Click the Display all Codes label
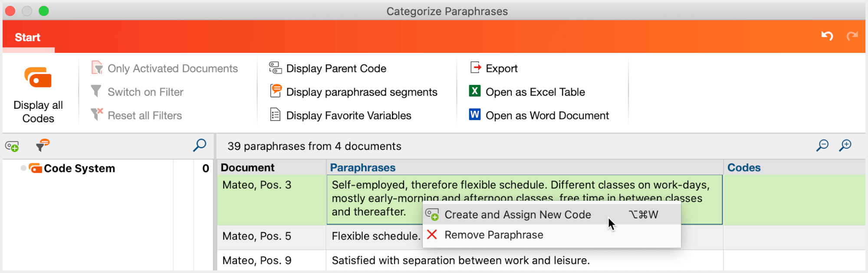868x273 pixels. click(x=38, y=111)
